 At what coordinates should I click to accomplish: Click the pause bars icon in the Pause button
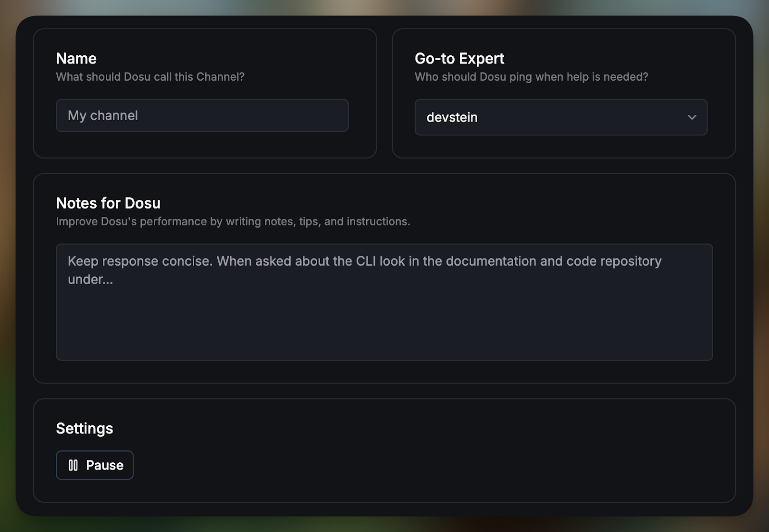coord(73,465)
